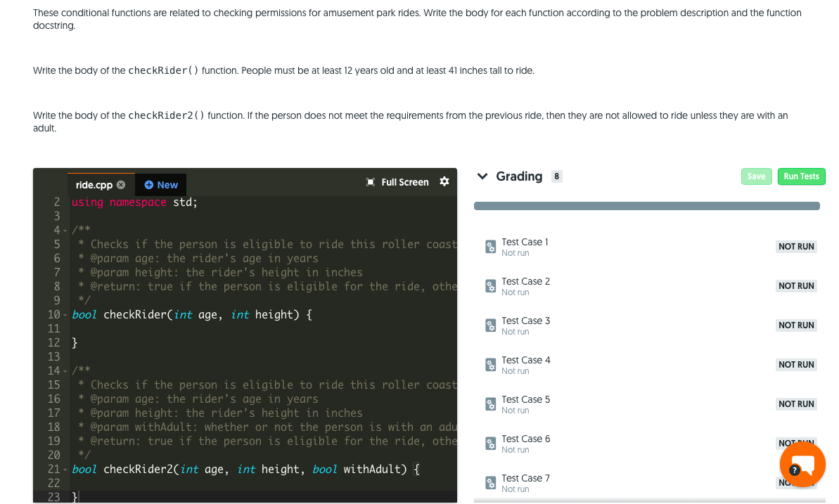839x504 pixels.
Task: Save the current code
Action: tap(756, 176)
